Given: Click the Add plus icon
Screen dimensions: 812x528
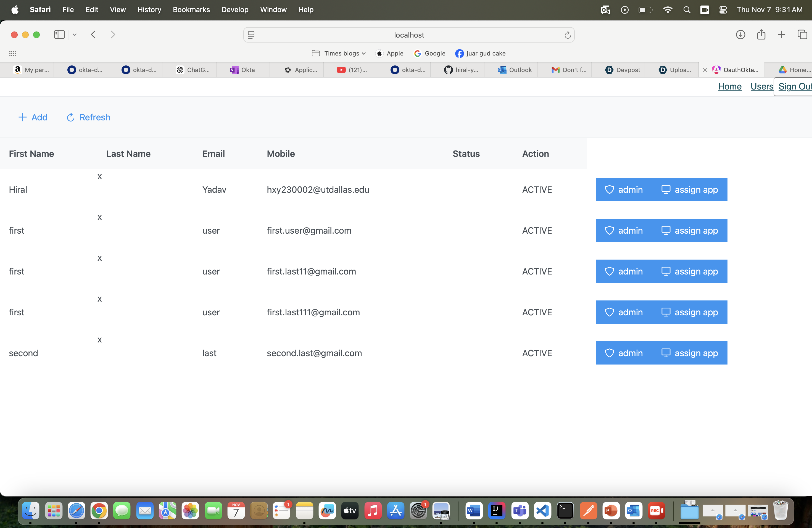Looking at the screenshot, I should click(x=22, y=117).
